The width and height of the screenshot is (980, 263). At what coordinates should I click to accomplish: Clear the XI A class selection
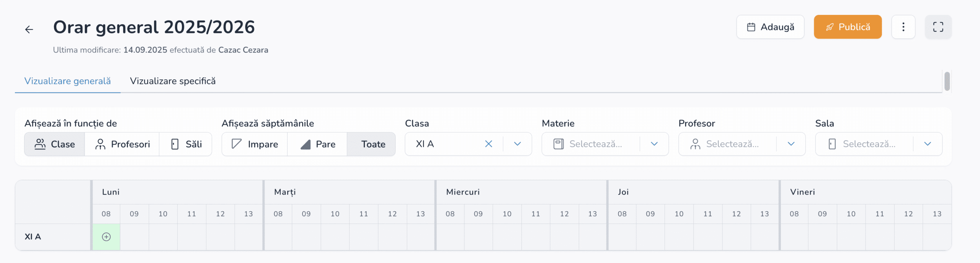[x=488, y=144]
